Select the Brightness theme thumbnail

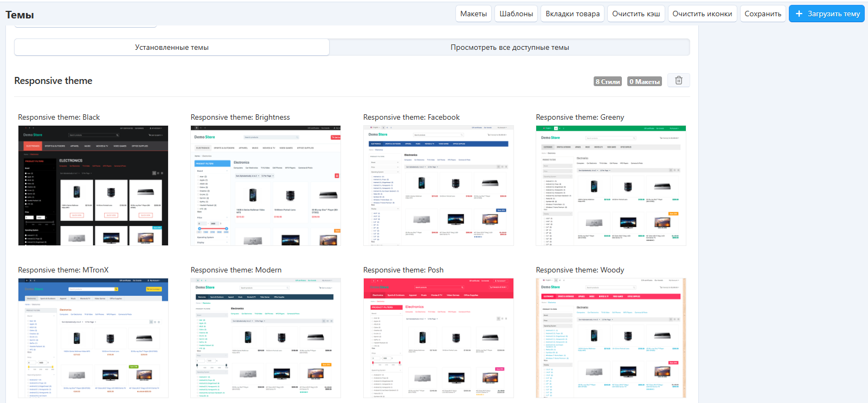click(266, 186)
